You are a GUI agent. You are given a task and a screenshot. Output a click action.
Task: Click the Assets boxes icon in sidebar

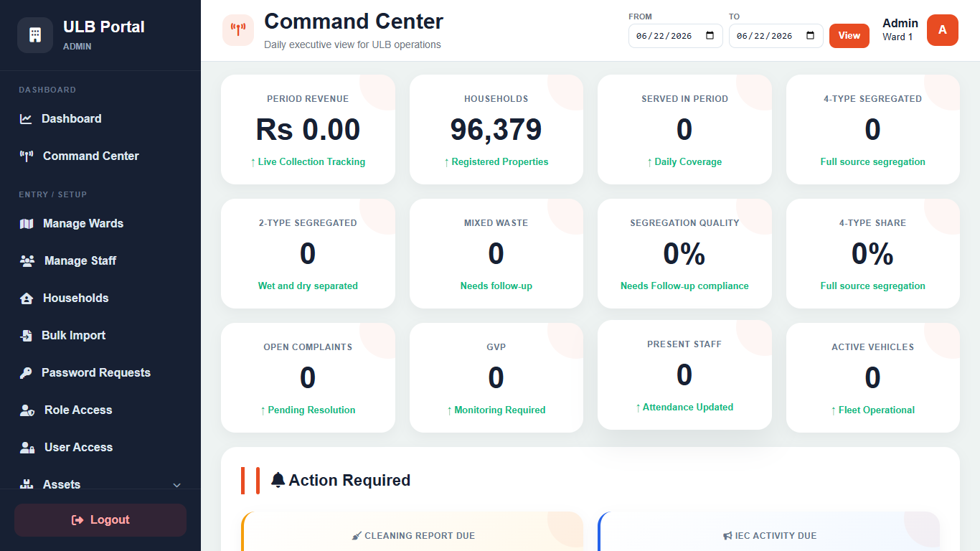pos(27,485)
